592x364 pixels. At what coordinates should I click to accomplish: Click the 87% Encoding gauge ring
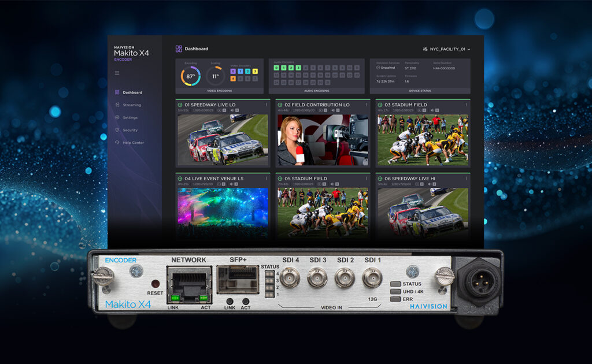pos(190,76)
